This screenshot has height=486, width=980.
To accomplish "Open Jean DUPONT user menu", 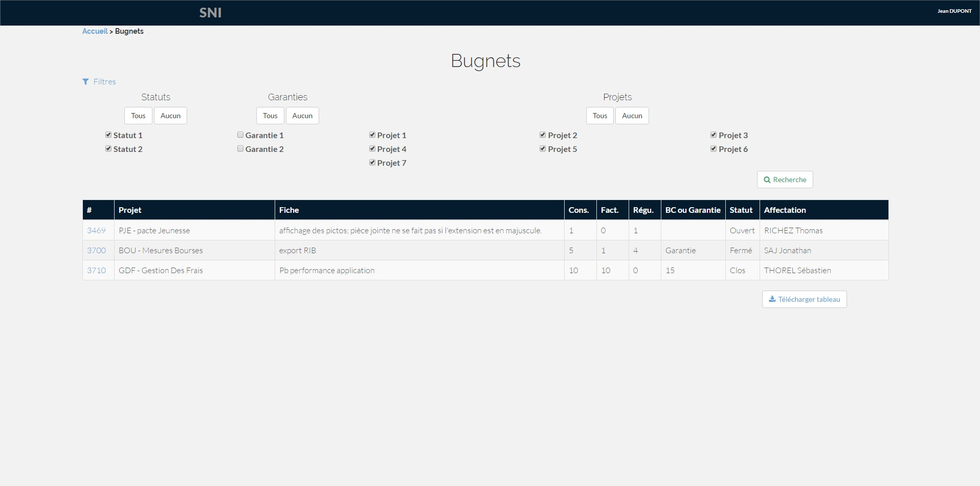I will [x=954, y=11].
